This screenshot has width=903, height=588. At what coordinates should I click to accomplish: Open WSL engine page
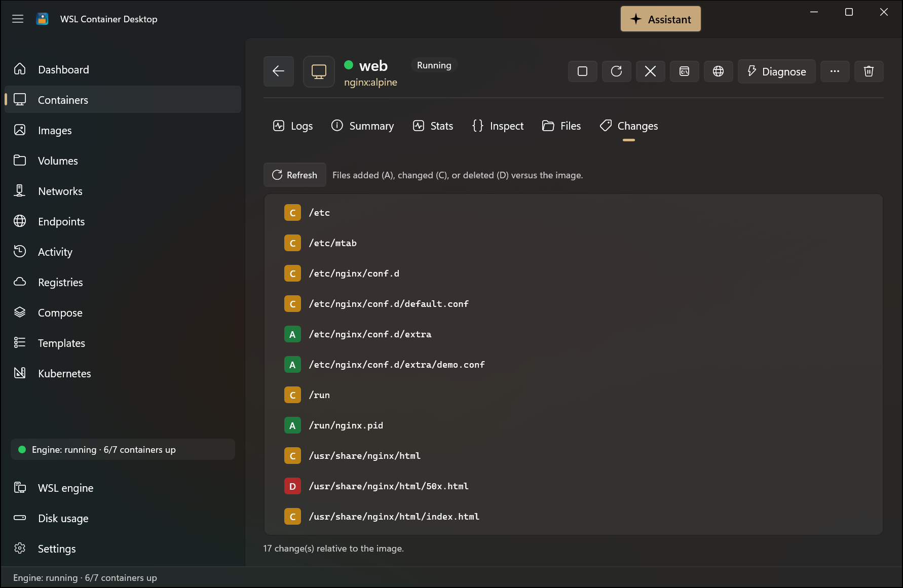coord(123,488)
